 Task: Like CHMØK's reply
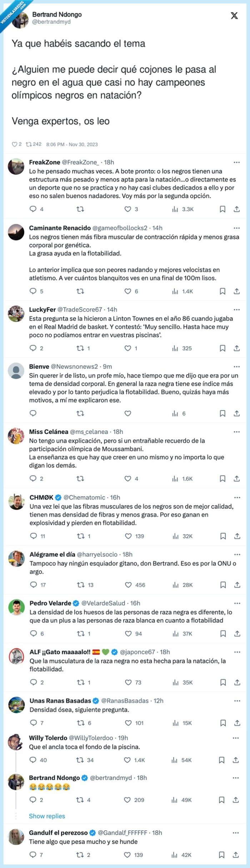[127, 536]
